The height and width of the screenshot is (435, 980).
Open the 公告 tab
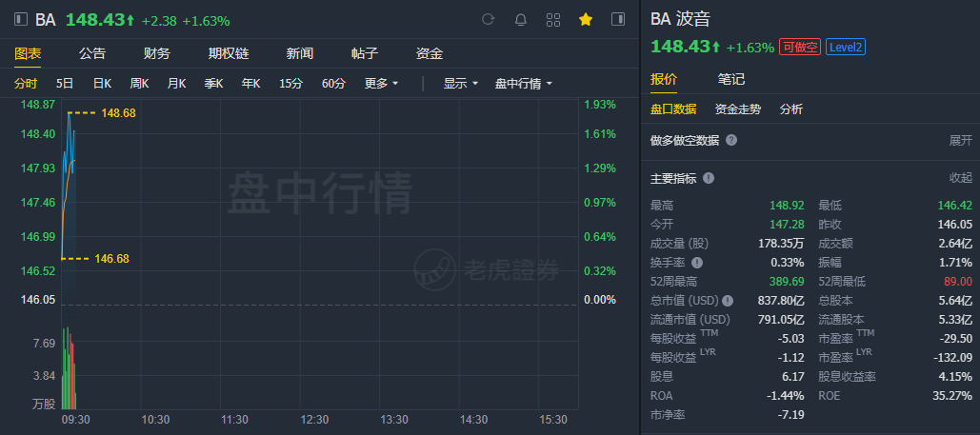[92, 53]
